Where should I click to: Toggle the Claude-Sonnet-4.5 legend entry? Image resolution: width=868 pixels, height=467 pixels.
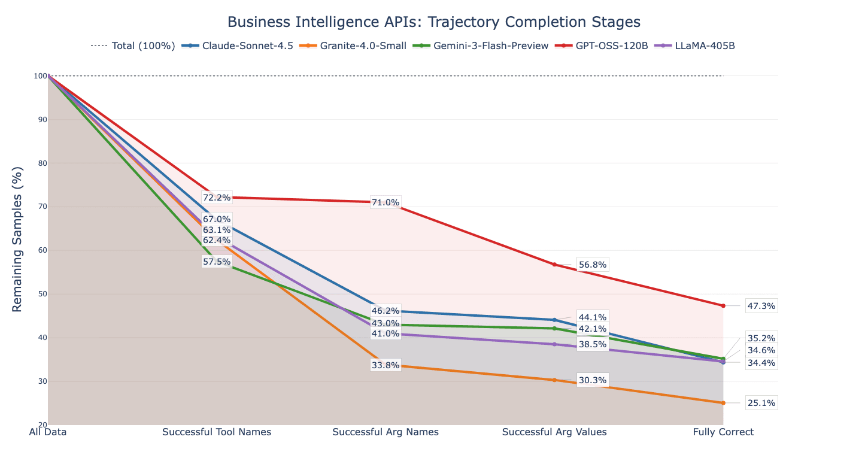[238, 46]
